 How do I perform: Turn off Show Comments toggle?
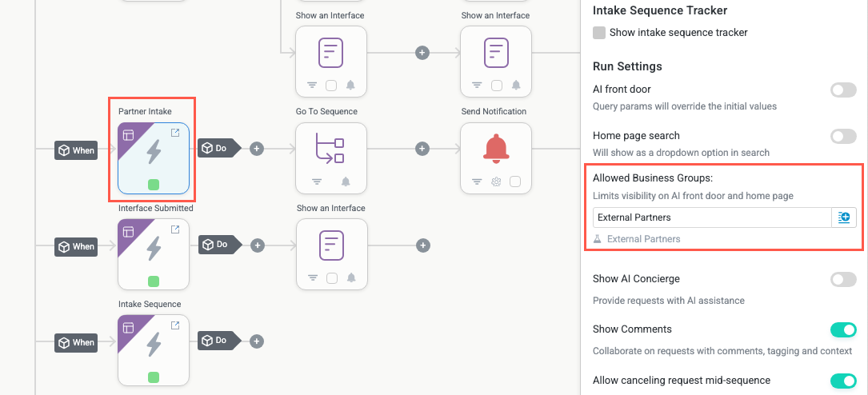click(843, 329)
